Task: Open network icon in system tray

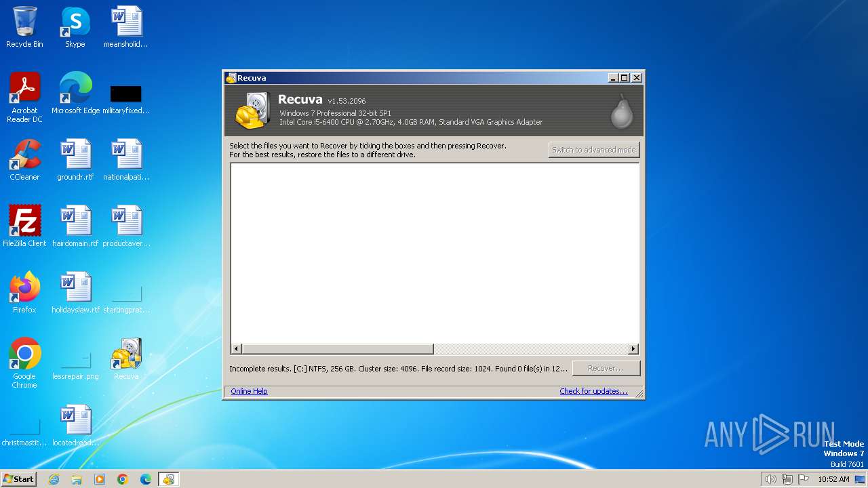Action: (787, 479)
